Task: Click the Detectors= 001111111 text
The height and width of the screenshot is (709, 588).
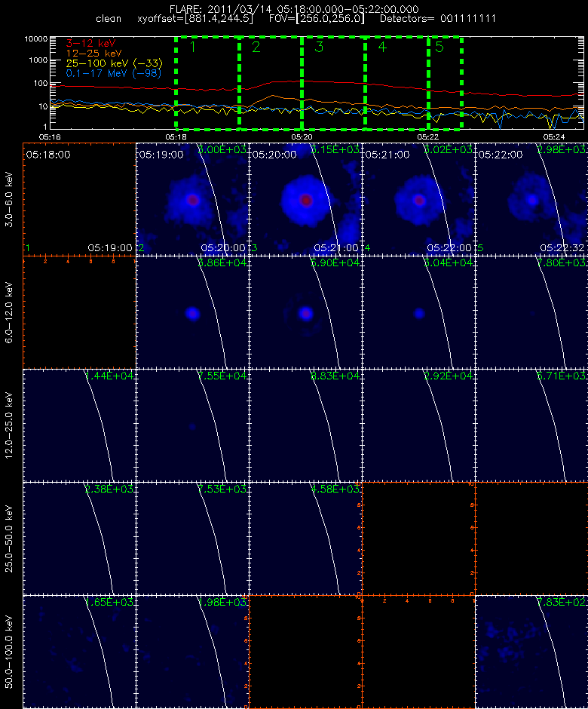Action: coord(438,19)
